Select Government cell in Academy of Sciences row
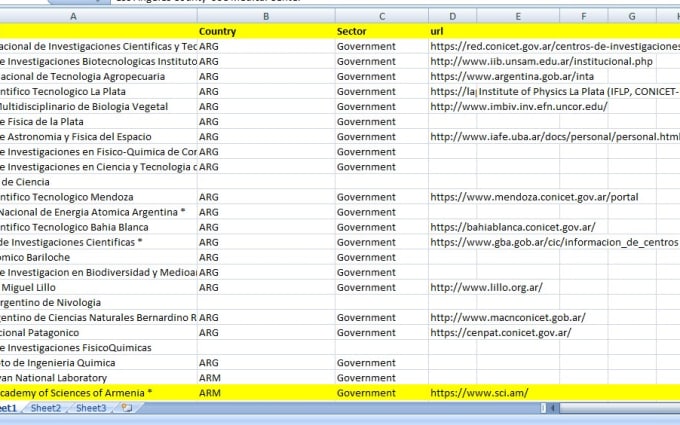 click(x=382, y=392)
